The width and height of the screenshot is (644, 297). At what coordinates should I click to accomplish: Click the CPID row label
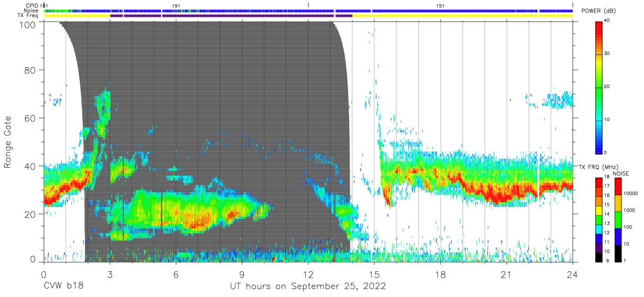coord(33,5)
